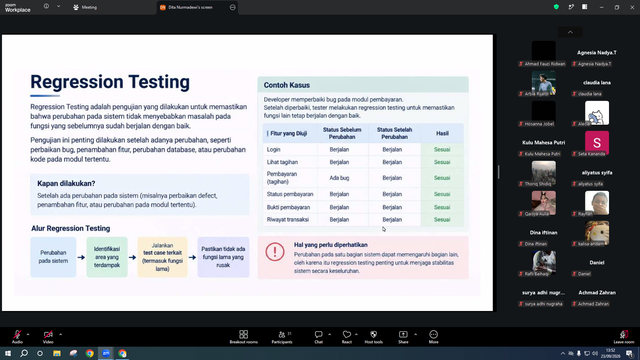This screenshot has width=640, height=360.
Task: Click the Regression Testing slide title
Action: [x=110, y=82]
